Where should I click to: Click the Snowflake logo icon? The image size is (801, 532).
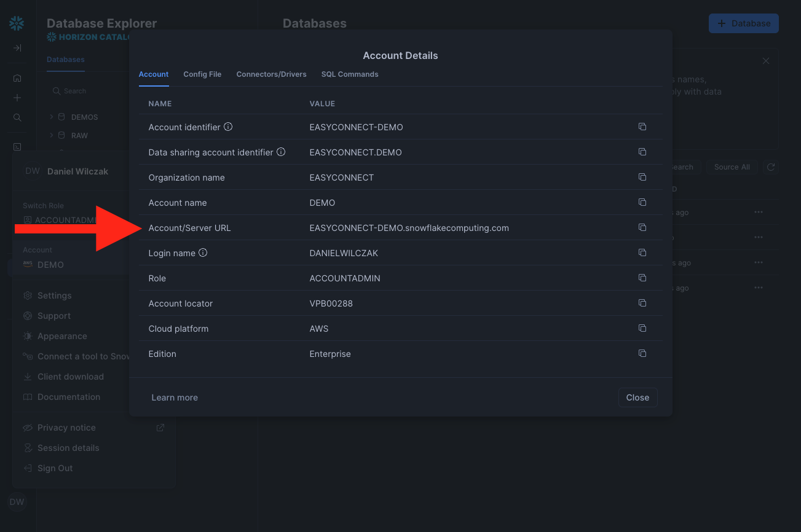click(17, 24)
